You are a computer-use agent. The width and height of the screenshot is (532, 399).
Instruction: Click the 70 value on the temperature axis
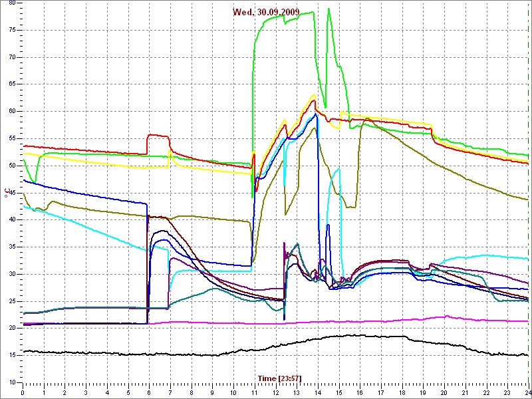[x=11, y=57]
